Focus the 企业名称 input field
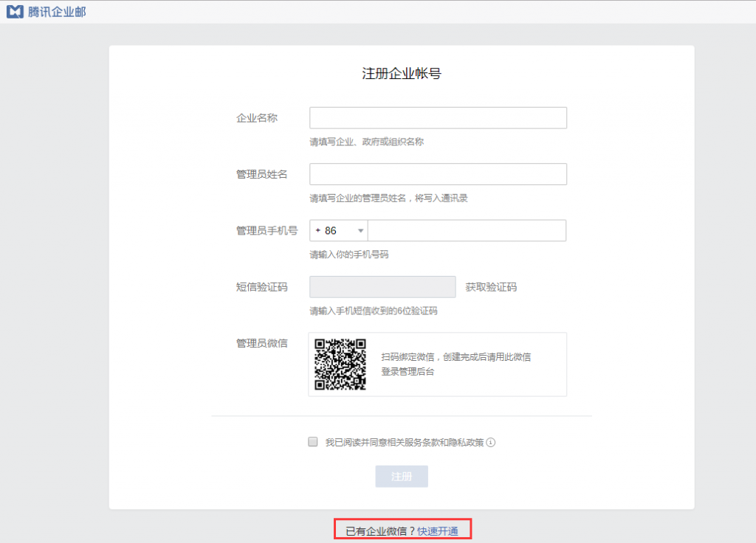Image resolution: width=756 pixels, height=543 pixels. coord(438,118)
